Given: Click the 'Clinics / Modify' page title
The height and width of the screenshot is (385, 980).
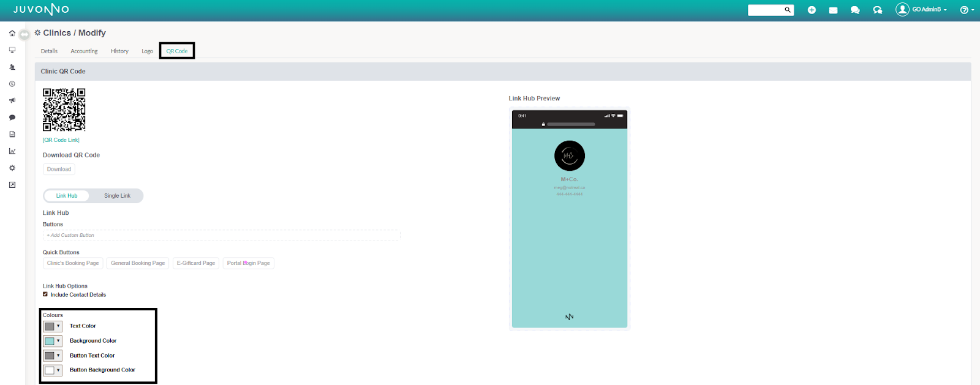Looking at the screenshot, I should 74,33.
